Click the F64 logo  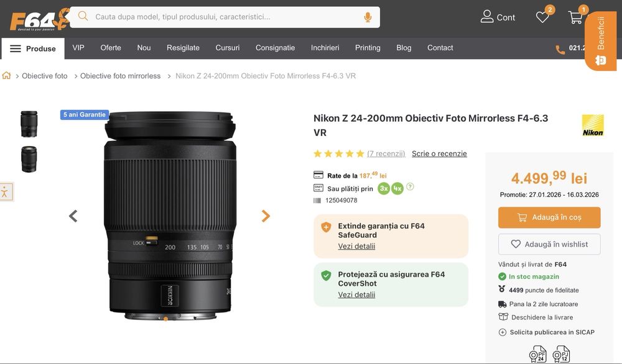click(x=40, y=19)
